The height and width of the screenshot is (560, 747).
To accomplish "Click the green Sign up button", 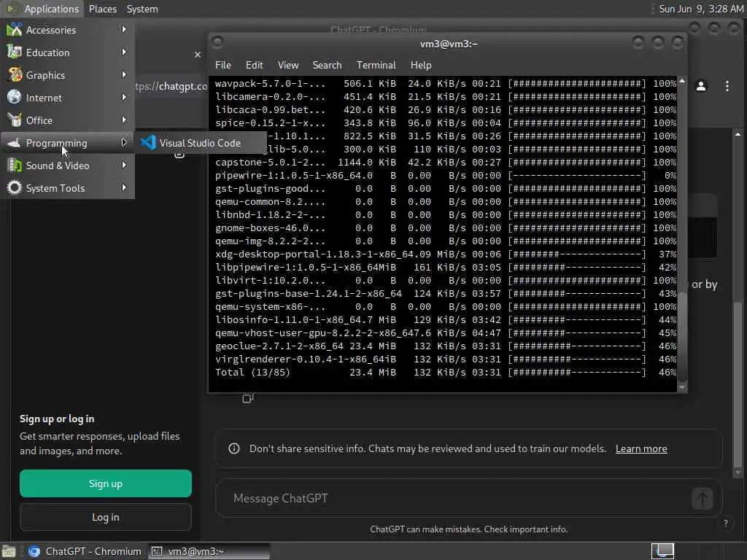I will click(x=105, y=484).
